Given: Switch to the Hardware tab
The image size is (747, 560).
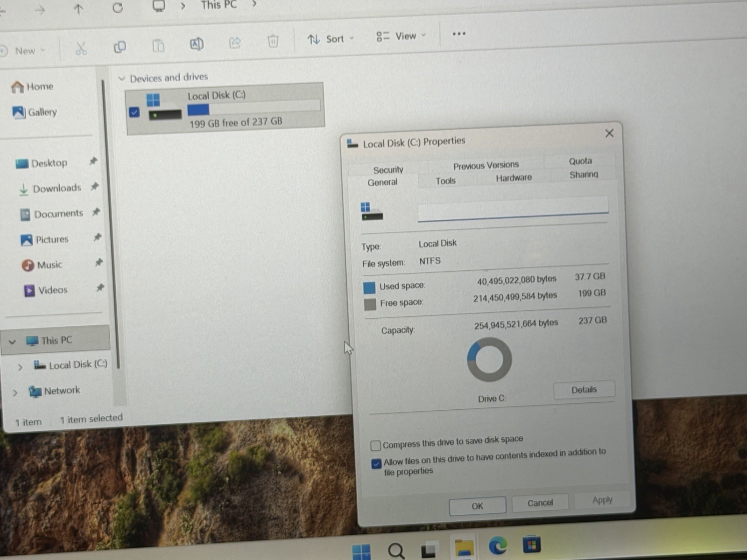Looking at the screenshot, I should pyautogui.click(x=514, y=178).
